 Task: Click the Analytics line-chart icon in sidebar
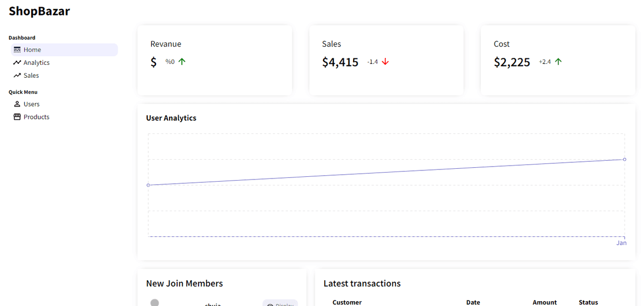click(x=17, y=63)
